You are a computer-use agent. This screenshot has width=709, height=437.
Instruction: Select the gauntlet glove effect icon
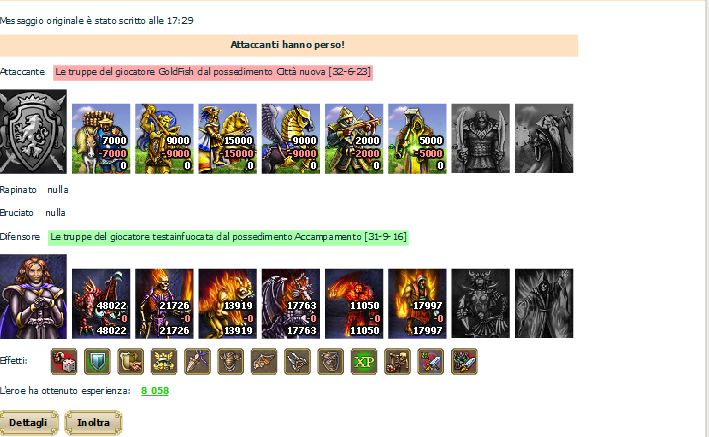coord(264,361)
